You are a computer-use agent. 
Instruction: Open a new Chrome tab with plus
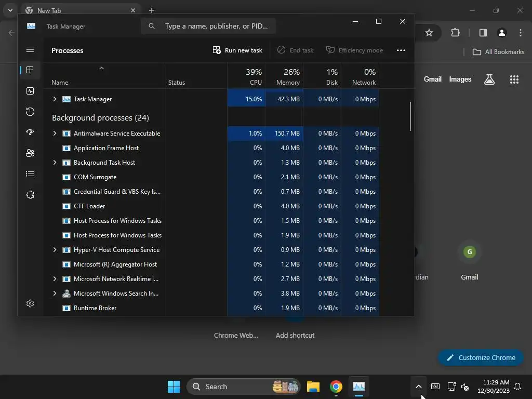click(152, 10)
